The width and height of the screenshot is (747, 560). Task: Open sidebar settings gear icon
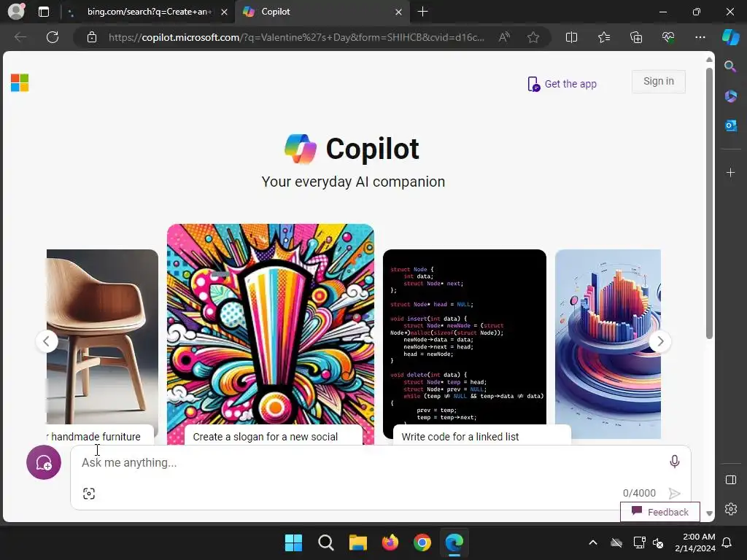click(x=730, y=509)
